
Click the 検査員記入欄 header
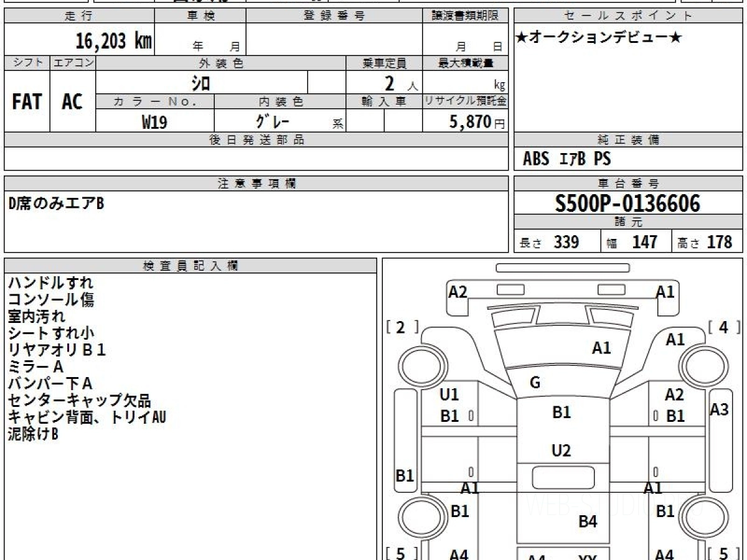click(x=190, y=266)
